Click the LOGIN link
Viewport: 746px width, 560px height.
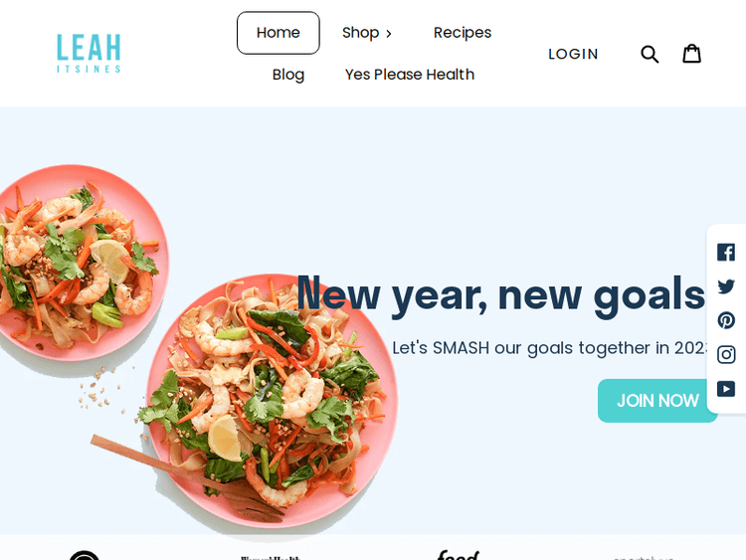[573, 55]
